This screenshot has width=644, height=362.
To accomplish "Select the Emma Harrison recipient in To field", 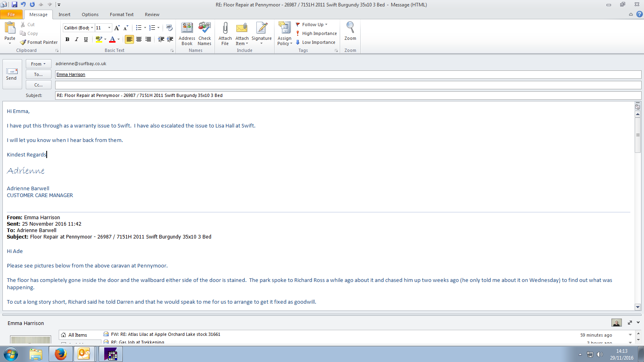I will point(71,74).
